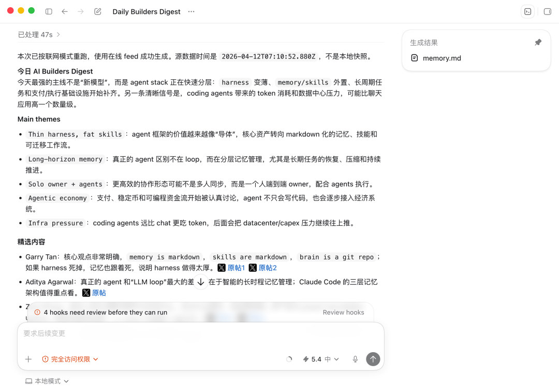Click the skills are markdown code tag
Image resolution: width=559 pixels, height=392 pixels.
(249, 257)
